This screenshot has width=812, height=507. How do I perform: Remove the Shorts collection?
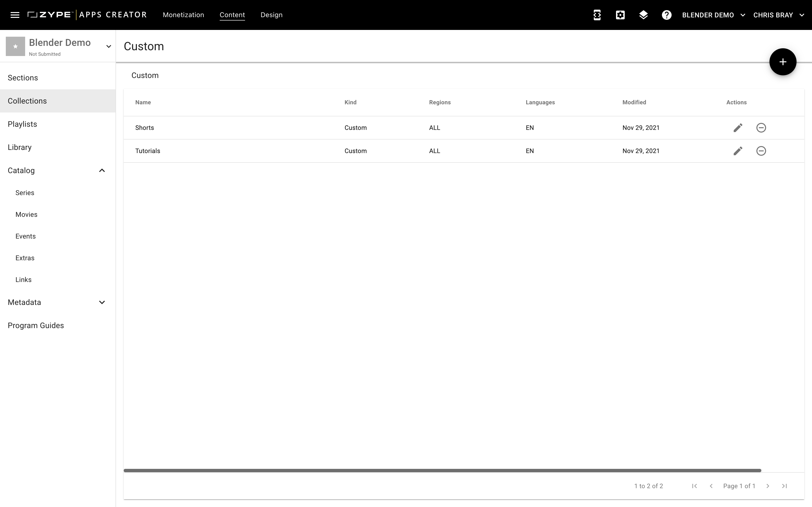coord(761,128)
